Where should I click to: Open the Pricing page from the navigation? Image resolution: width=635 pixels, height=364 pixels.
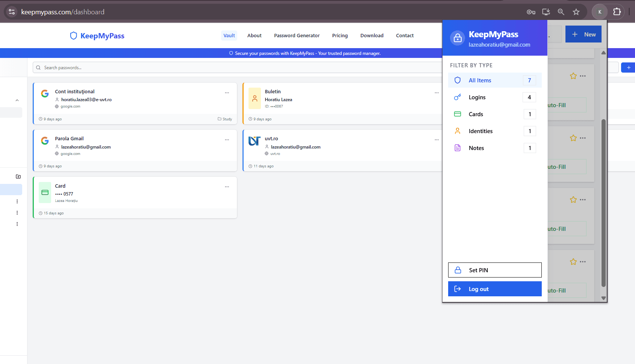[339, 35]
